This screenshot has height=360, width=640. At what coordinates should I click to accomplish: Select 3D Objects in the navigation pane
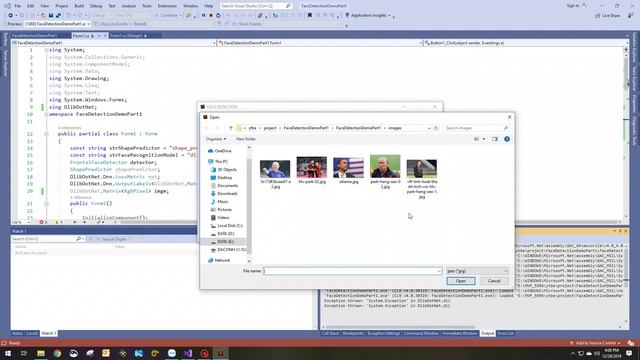point(224,169)
